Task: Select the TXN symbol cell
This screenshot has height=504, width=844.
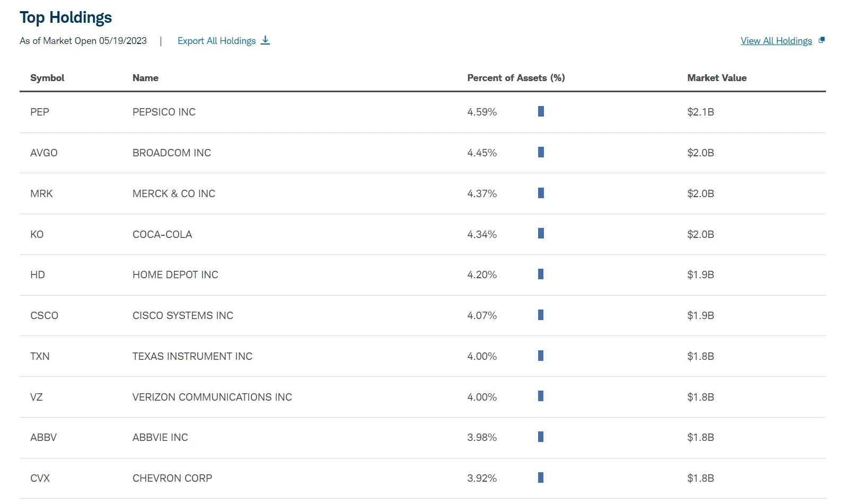Action: tap(40, 356)
